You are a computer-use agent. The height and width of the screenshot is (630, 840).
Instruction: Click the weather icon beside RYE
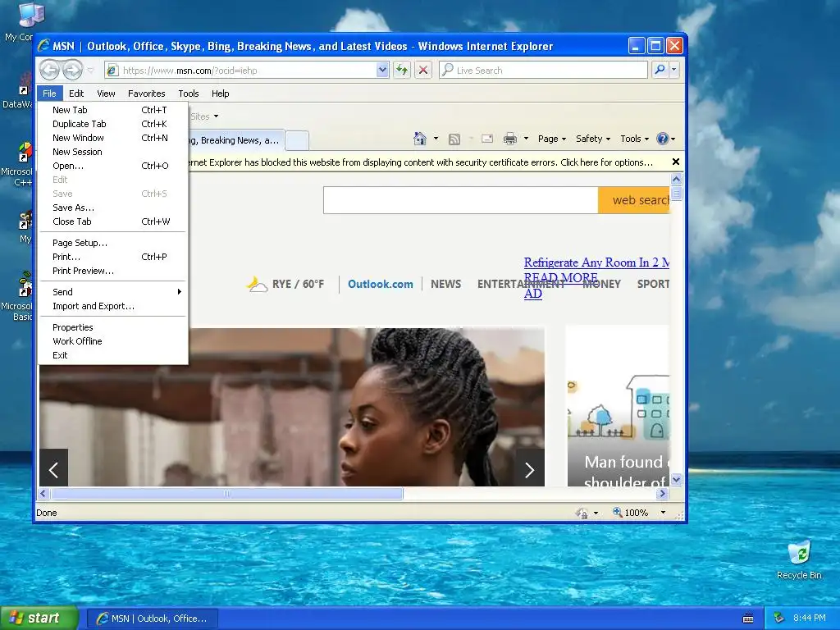257,284
